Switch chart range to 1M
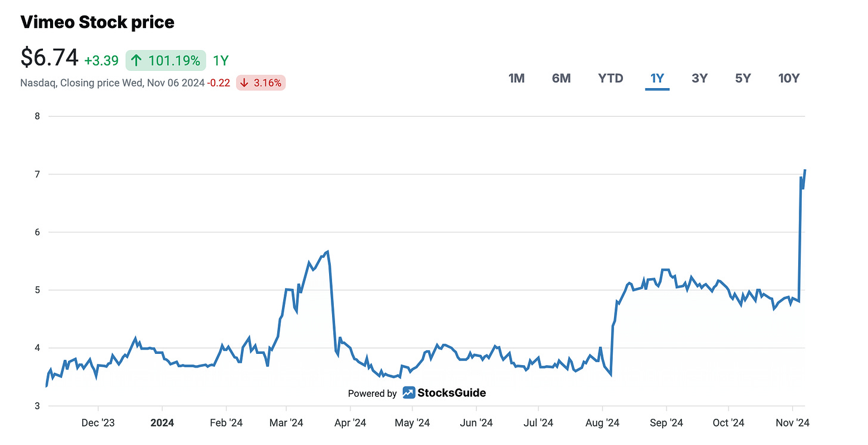This screenshot has width=868, height=445. (x=516, y=78)
